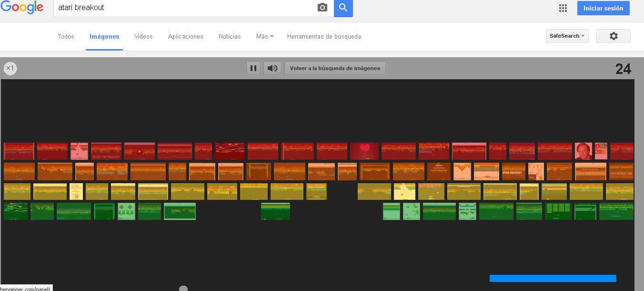Open settings with the gear icon
644x291 pixels.
point(614,36)
